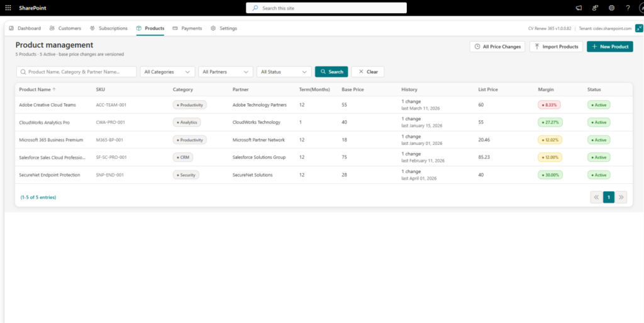Focus the product name filter field
644x323 pixels.
[x=76, y=72]
